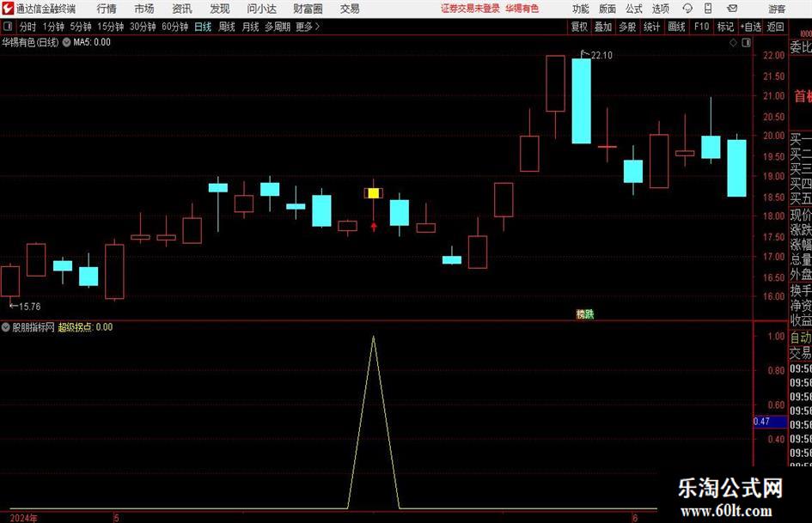Switch to the 5分钟 period tab

[81, 27]
